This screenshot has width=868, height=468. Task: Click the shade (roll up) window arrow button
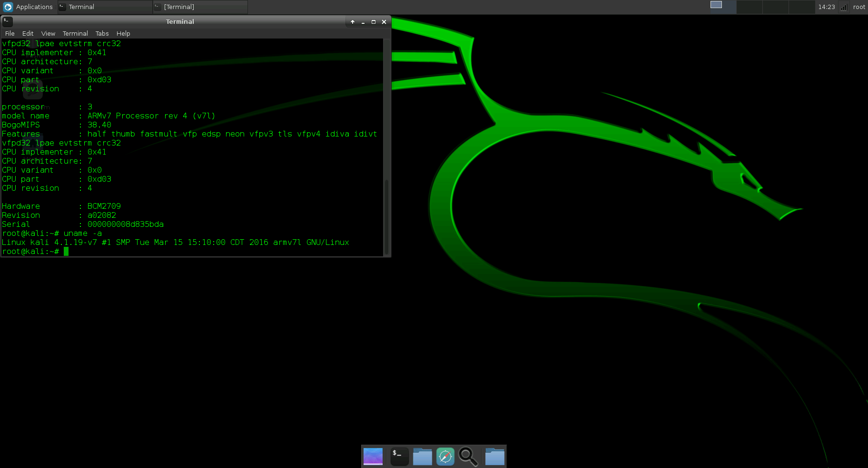click(x=353, y=22)
